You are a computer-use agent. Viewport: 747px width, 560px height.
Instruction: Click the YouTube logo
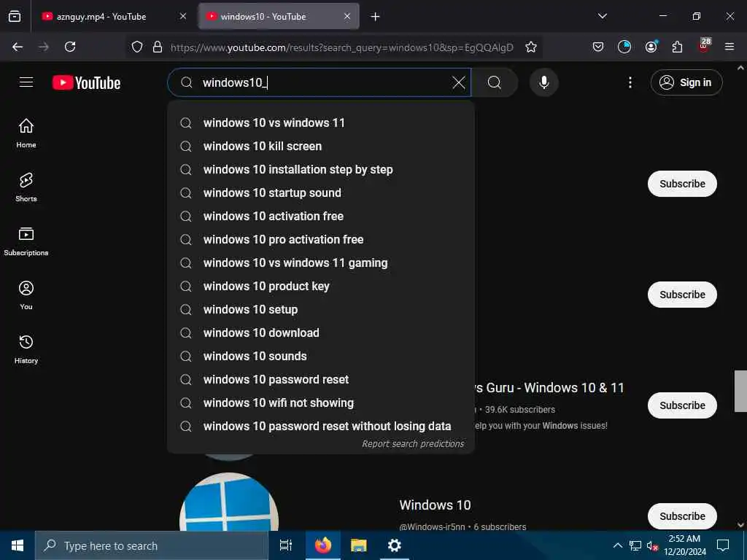[86, 83]
